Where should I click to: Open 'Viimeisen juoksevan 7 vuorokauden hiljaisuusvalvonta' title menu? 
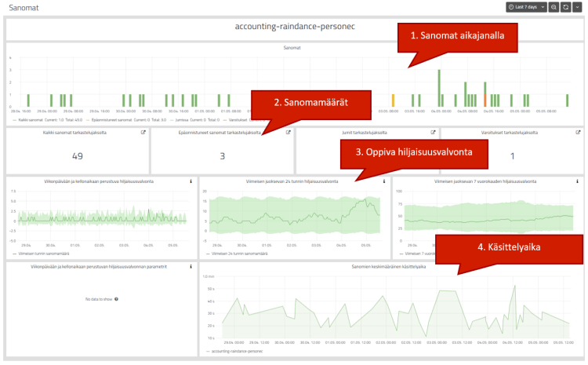[485, 181]
